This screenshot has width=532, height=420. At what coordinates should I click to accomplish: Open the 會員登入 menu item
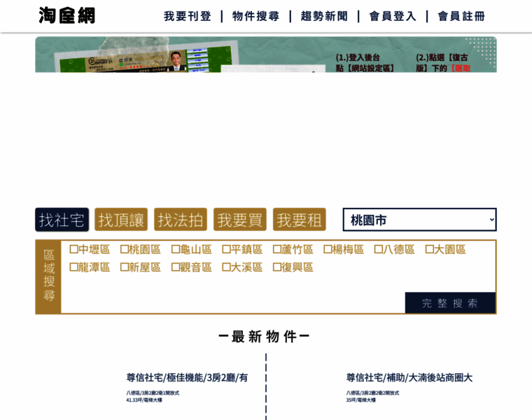(x=393, y=16)
